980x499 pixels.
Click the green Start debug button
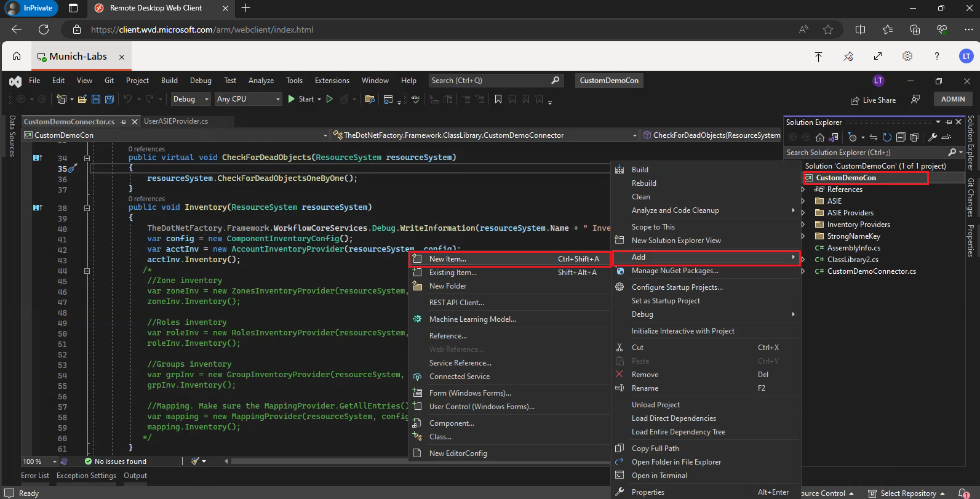tap(301, 99)
